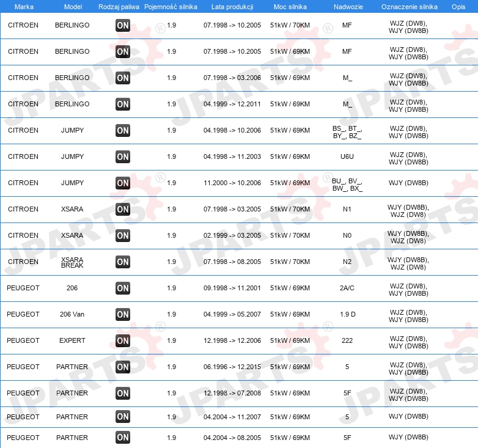Select ON fuel icon for Berlingo ending 12.2011
This screenshot has height=448, width=478.
tap(123, 104)
